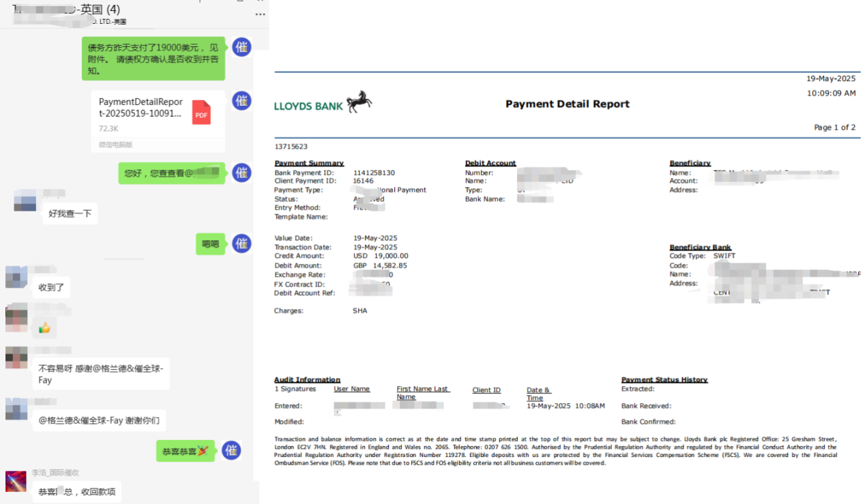Image resolution: width=865 pixels, height=504 pixels.
Task: Click the Audit Information heading
Action: click(x=307, y=379)
